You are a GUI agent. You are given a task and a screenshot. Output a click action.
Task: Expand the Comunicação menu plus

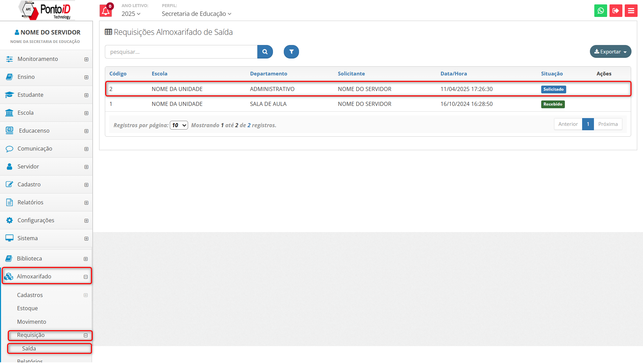(86, 149)
